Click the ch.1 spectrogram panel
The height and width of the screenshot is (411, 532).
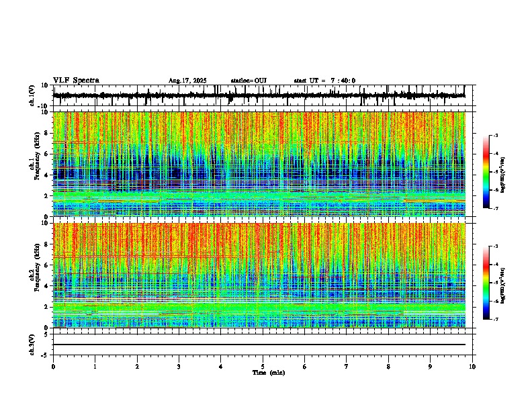point(259,164)
